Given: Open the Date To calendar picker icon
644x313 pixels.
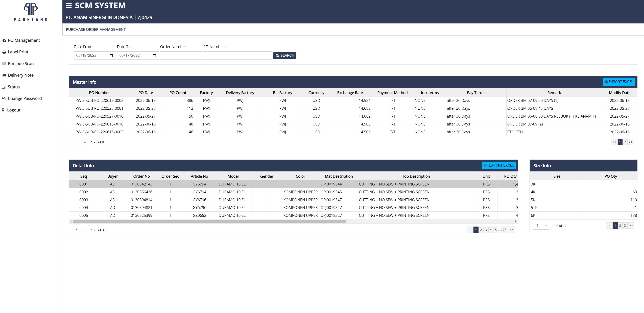Looking at the screenshot, I should 154,55.
